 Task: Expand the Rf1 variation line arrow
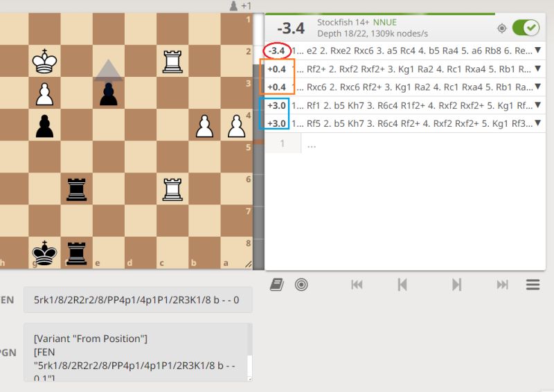point(538,105)
